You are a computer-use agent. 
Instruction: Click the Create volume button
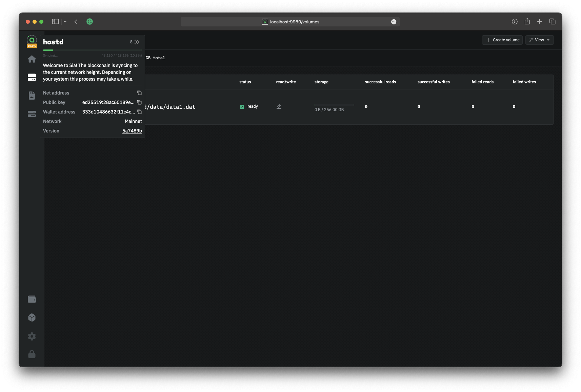pyautogui.click(x=502, y=40)
